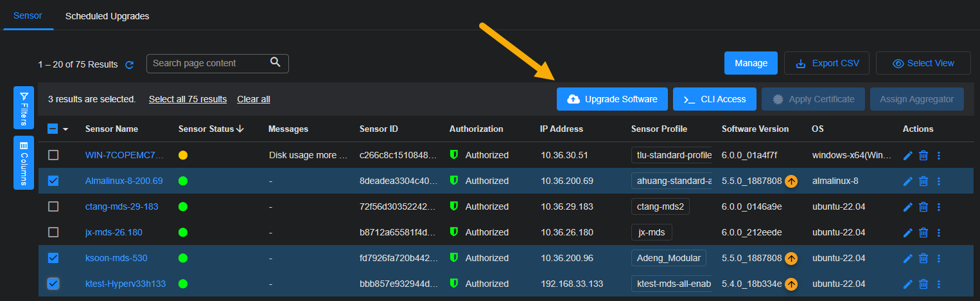Click the Upgrade Software button
Screen dimensions: 980x301
(x=612, y=99)
